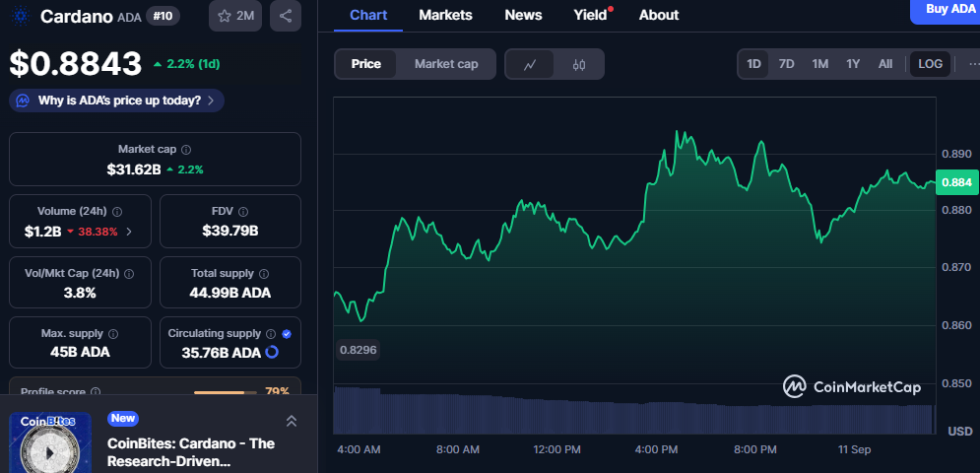Click the 45B ADA max supply value

click(80, 352)
